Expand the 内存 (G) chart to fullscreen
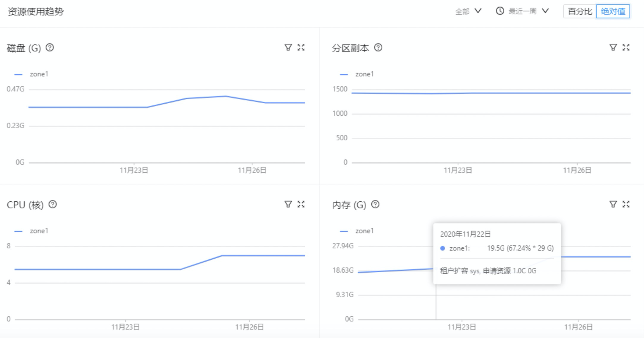This screenshot has height=338, width=644. (626, 204)
